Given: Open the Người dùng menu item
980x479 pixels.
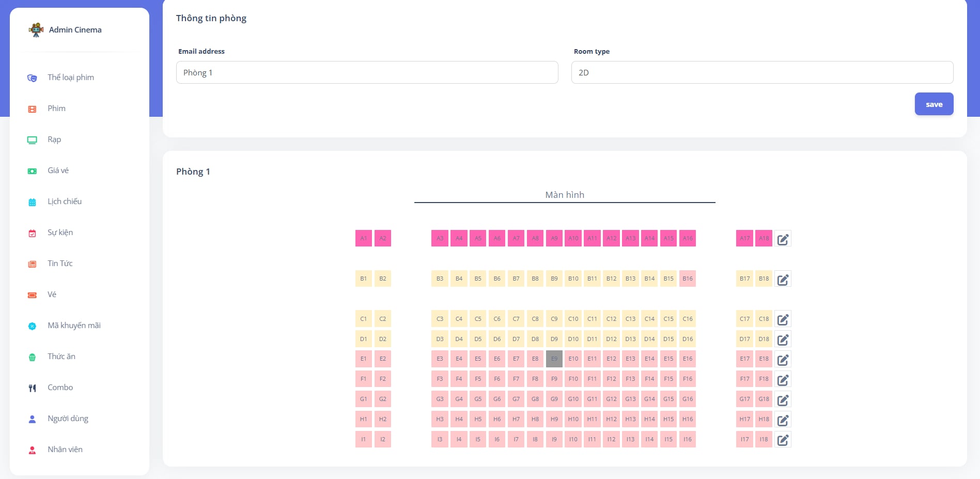Looking at the screenshot, I should (x=68, y=419).
